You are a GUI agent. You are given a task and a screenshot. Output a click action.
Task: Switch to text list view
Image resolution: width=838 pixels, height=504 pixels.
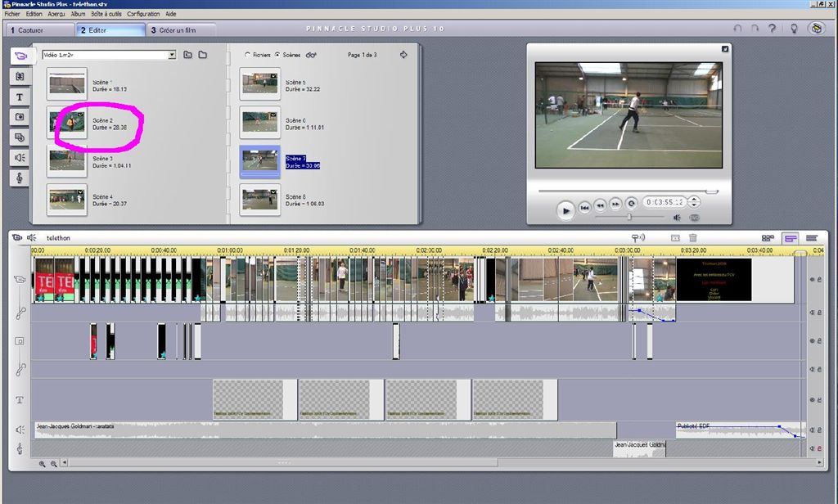[811, 238]
